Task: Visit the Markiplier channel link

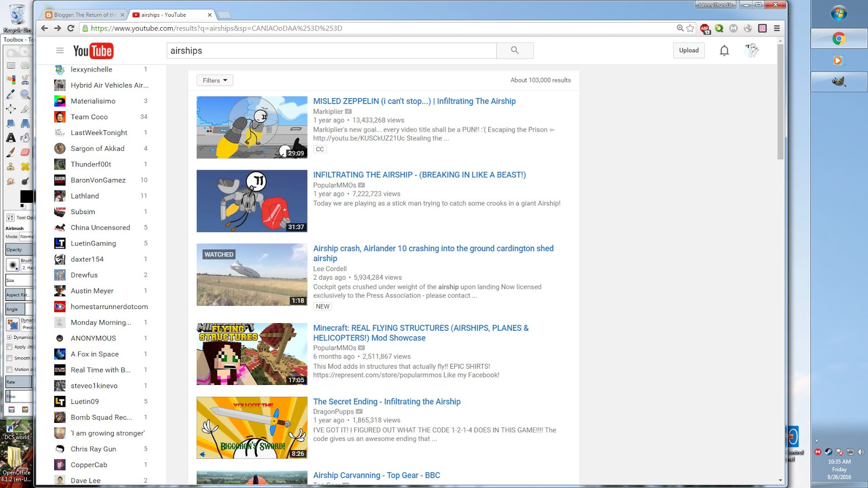Action: click(x=328, y=112)
